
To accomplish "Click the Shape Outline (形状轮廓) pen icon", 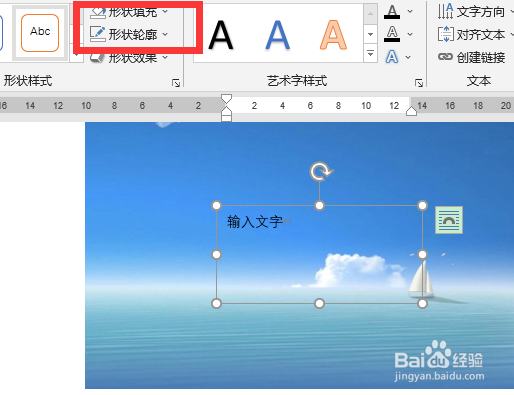I will coord(97,34).
